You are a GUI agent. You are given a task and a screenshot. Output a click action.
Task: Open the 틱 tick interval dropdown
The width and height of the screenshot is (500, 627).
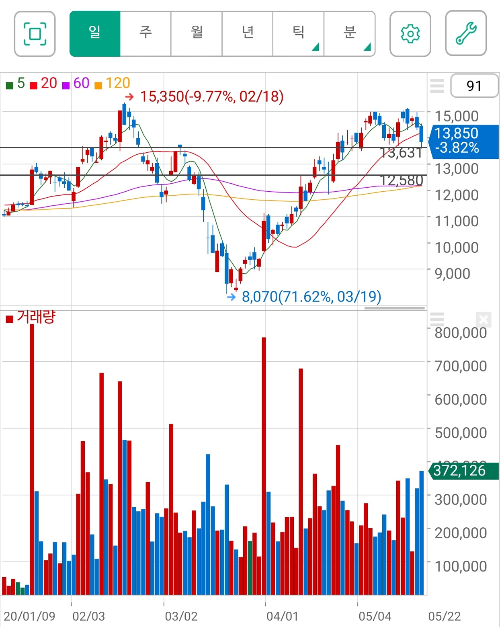pos(298,34)
